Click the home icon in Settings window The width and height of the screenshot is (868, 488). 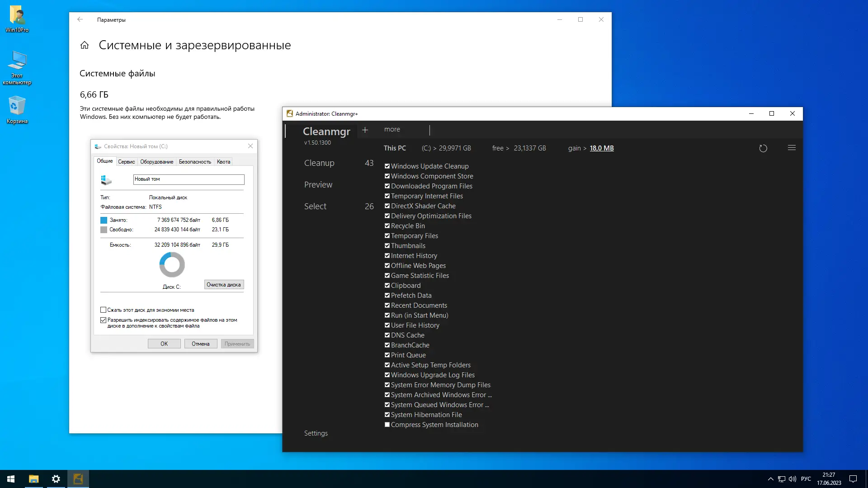[85, 45]
